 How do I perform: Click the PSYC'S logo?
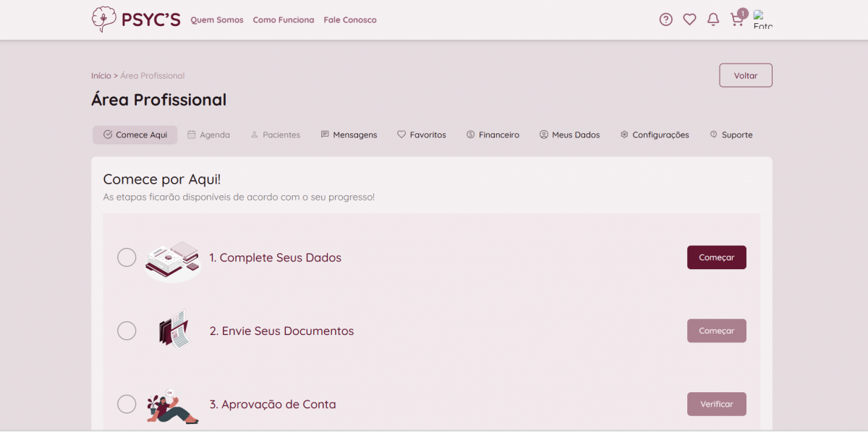[135, 20]
